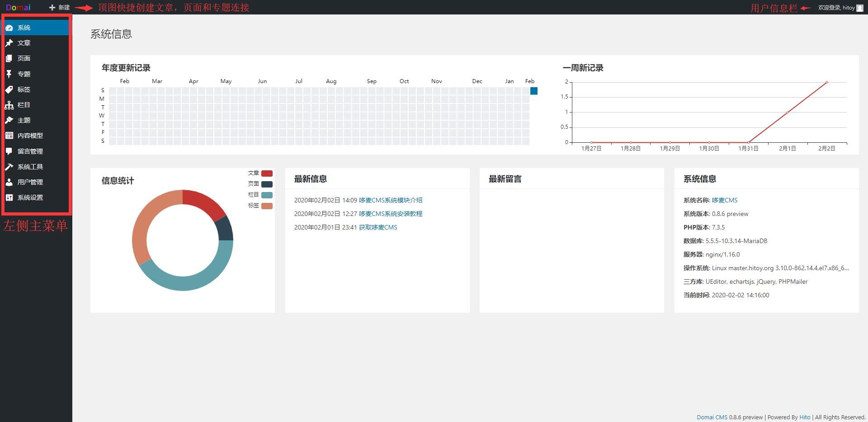
Task: Select 专题 from the left menu
Action: (x=36, y=74)
